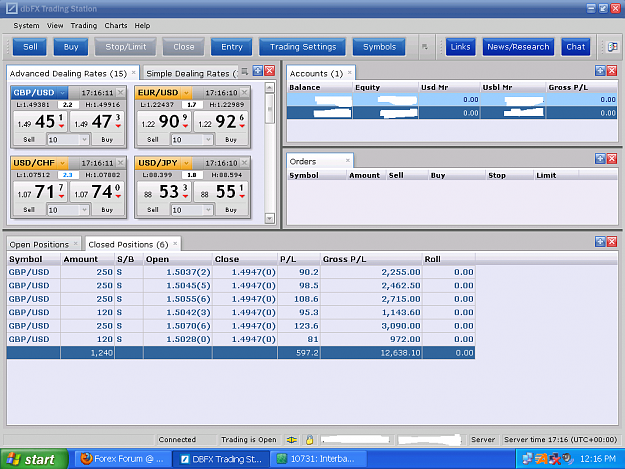Open the System menu
This screenshot has height=469, width=625.
tap(26, 26)
